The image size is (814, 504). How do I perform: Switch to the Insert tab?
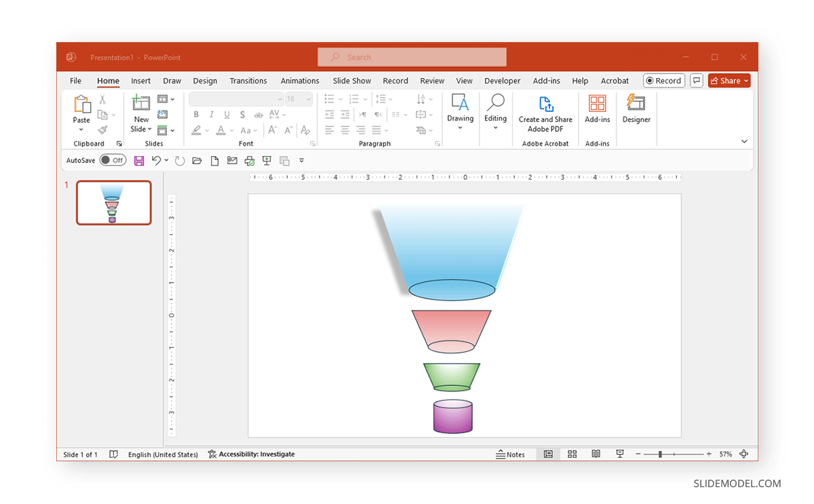(x=141, y=81)
